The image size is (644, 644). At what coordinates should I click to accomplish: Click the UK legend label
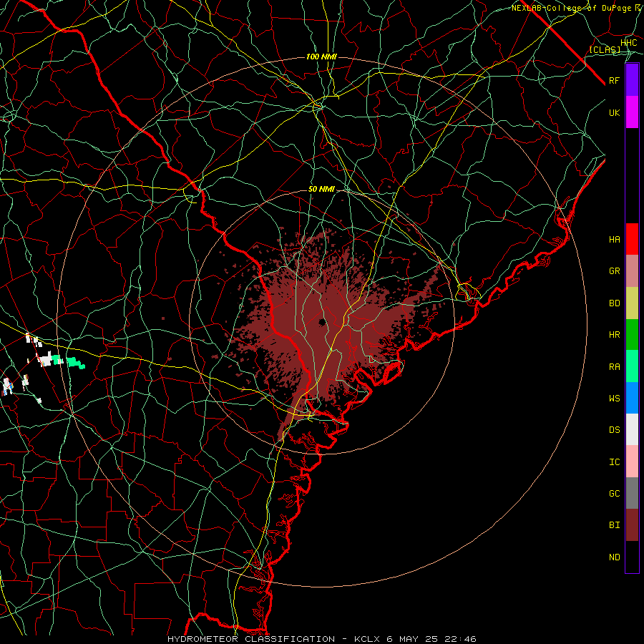point(614,112)
